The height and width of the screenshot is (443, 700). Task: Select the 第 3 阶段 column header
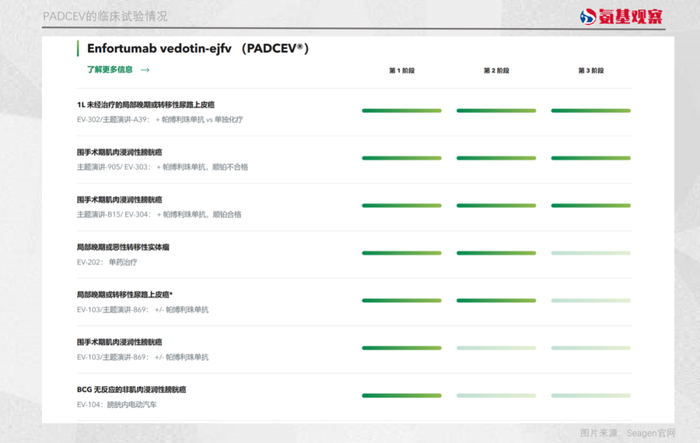[591, 71]
